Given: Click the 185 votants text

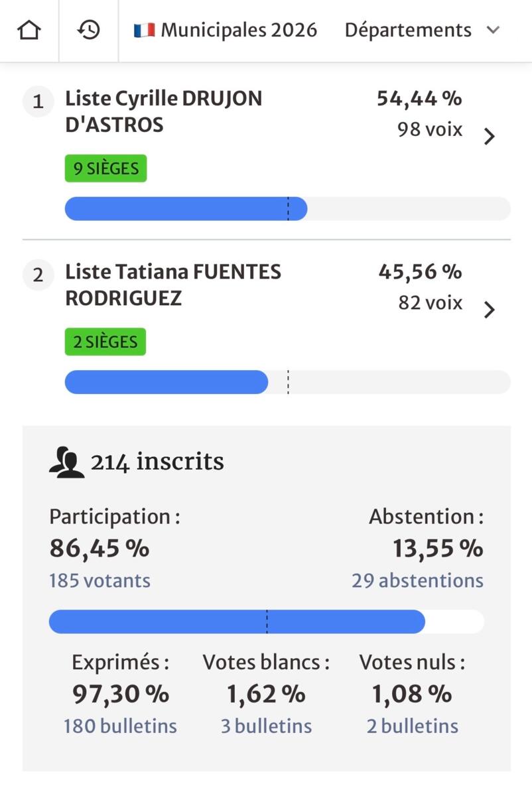Looking at the screenshot, I should click(x=100, y=581).
